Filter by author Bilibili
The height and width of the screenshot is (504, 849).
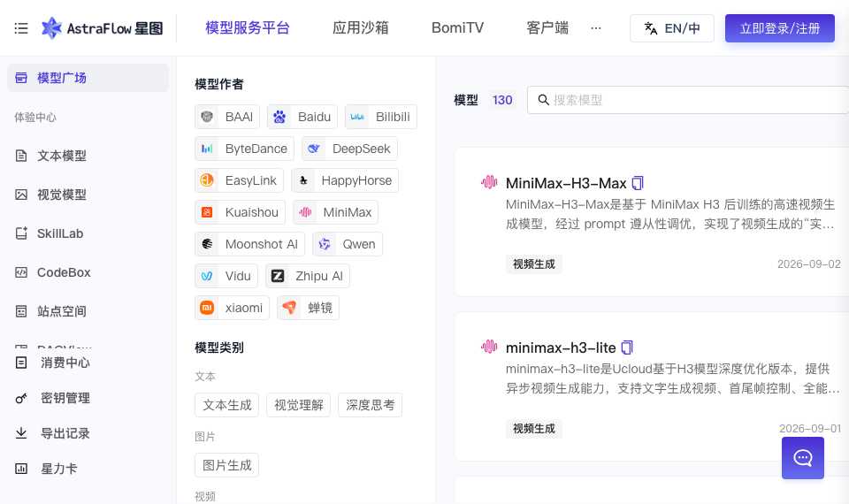[380, 117]
